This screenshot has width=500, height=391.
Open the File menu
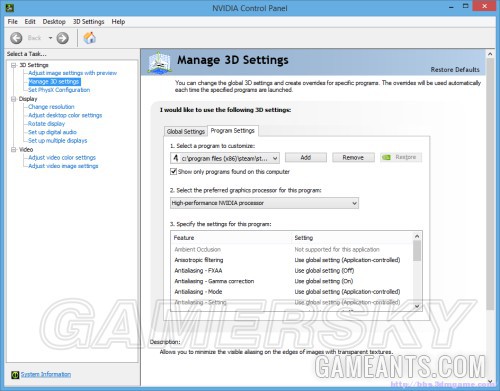click(13, 22)
